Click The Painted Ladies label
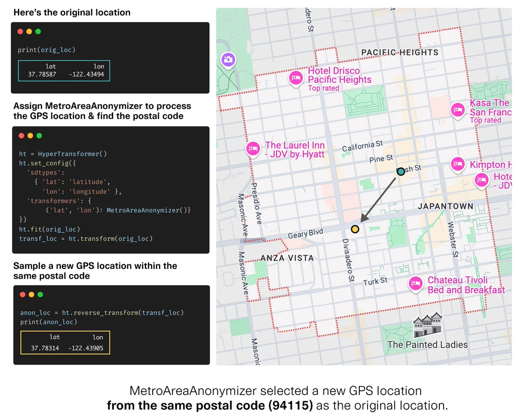The height and width of the screenshot is (420, 522). pos(428,345)
